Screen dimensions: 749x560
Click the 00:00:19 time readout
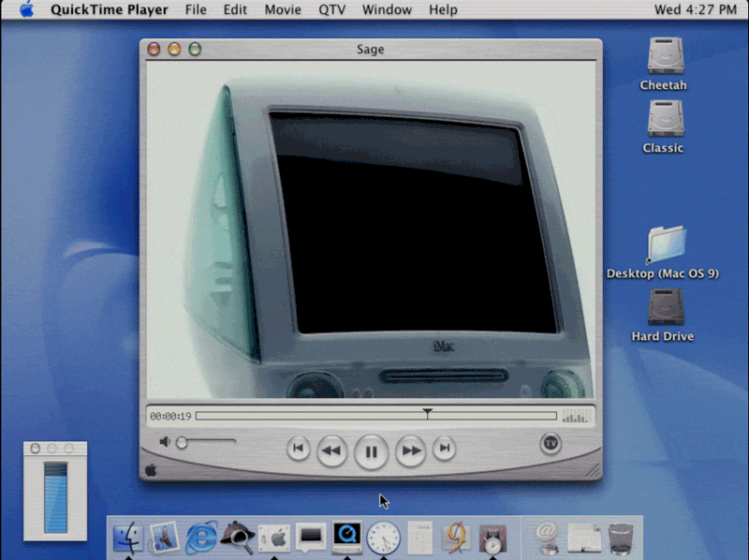click(170, 416)
